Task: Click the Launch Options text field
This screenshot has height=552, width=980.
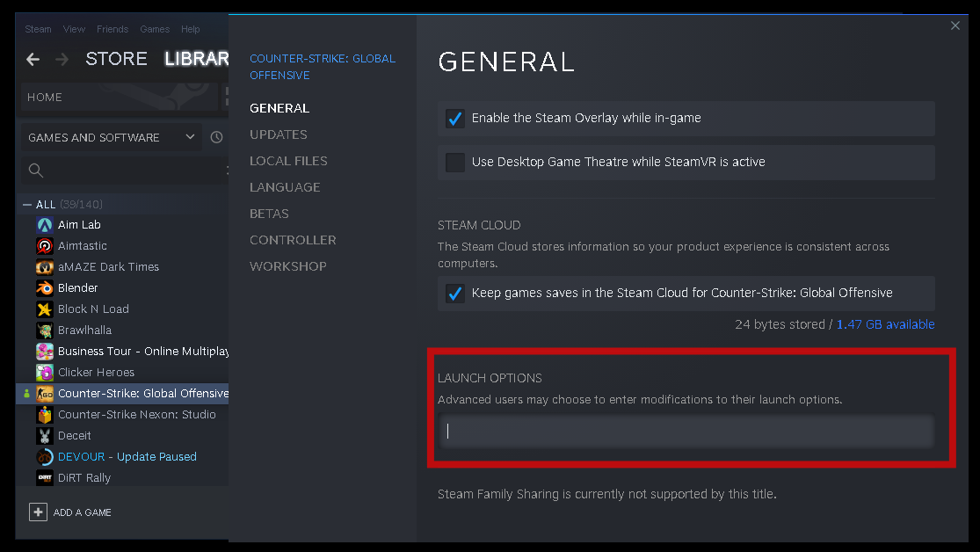Action: (x=686, y=431)
